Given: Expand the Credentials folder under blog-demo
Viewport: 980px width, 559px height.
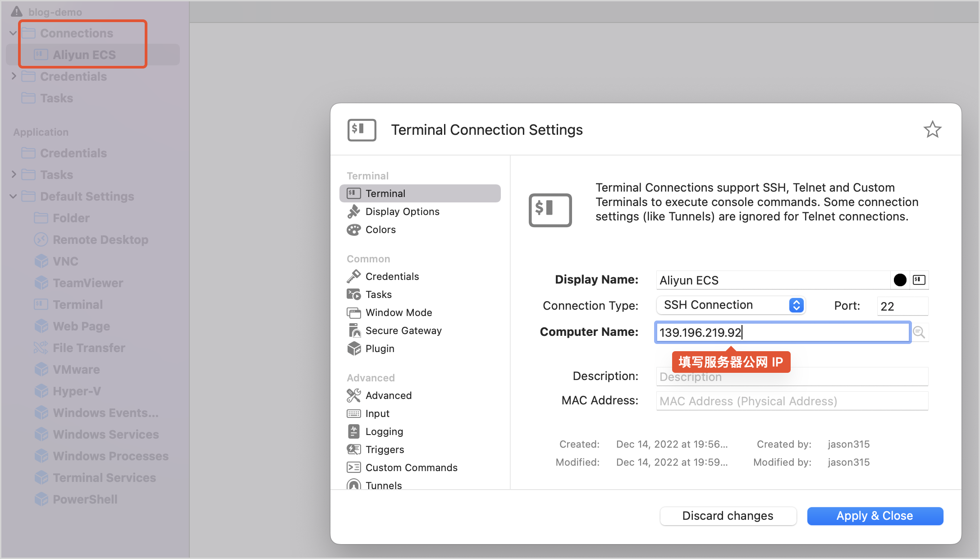Looking at the screenshot, I should coord(13,76).
